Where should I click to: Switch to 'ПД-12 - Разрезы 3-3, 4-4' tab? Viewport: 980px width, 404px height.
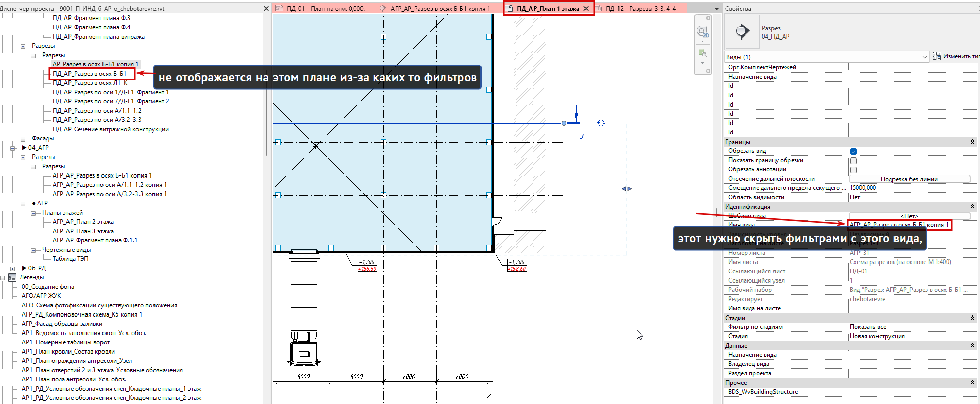641,9
